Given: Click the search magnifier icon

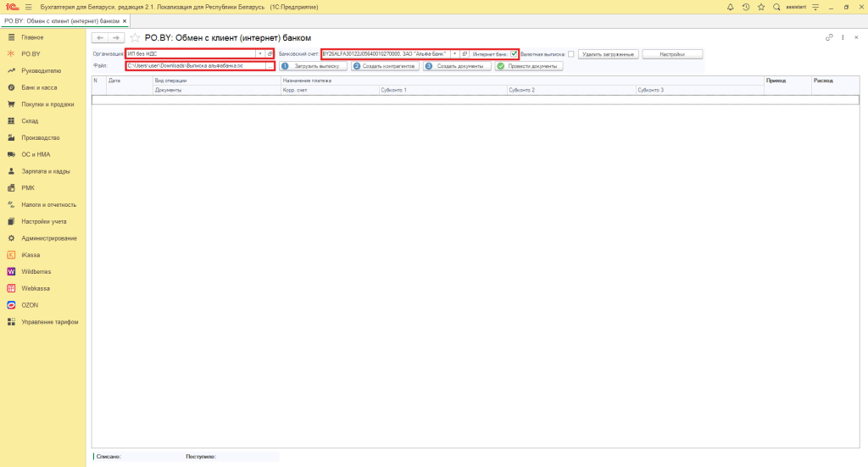Looking at the screenshot, I should [776, 7].
